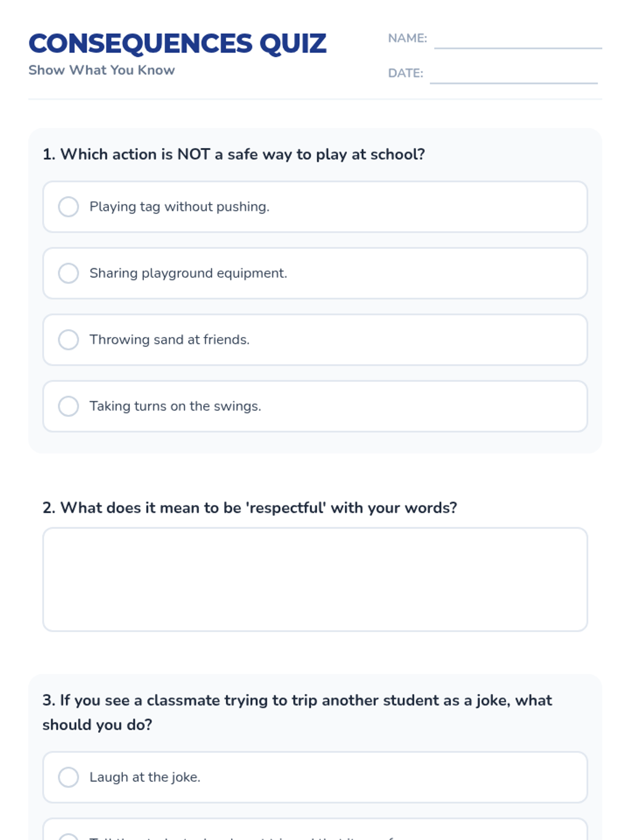Screen dimensions: 630x840
Task: Select the 'Laugh at the joke' radio button
Action: click(68, 777)
